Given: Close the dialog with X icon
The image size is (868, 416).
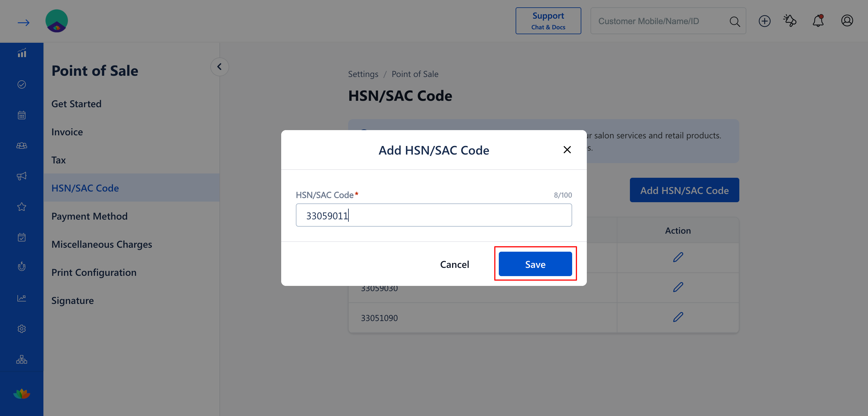Looking at the screenshot, I should tap(567, 150).
